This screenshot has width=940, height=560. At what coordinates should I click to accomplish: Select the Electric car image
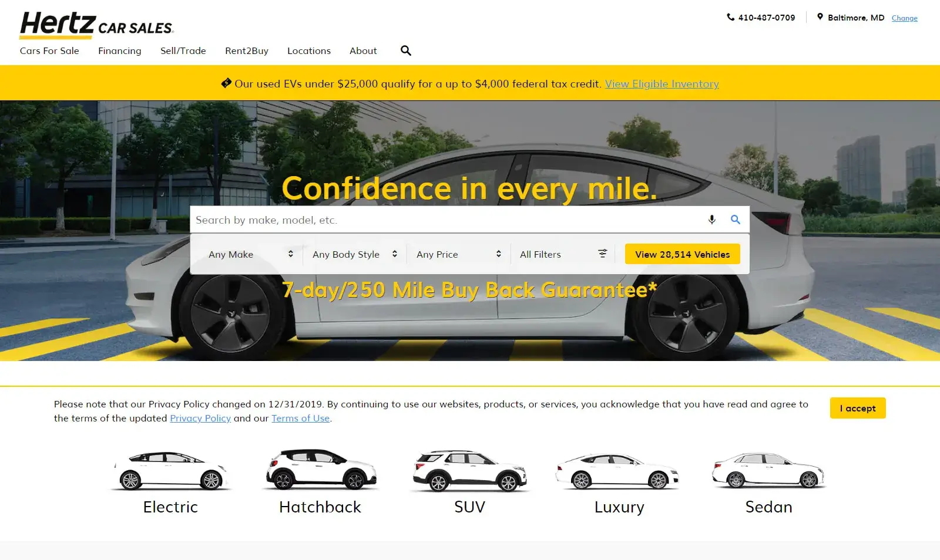pos(170,471)
